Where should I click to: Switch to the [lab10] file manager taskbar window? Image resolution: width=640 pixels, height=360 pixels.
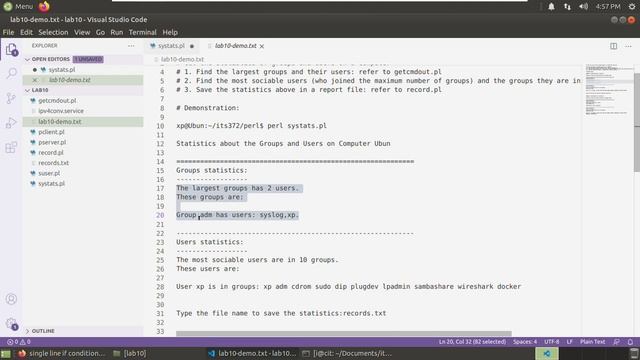click(130, 353)
